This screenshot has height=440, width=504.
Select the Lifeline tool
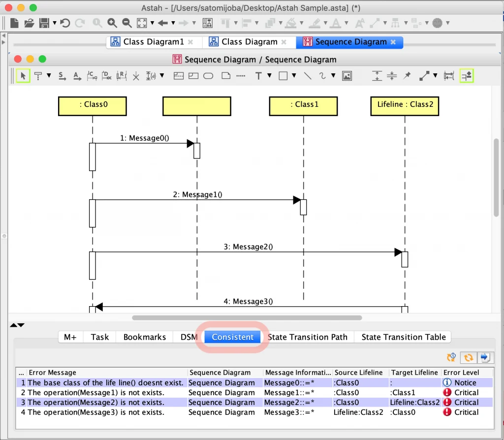pyautogui.click(x=38, y=76)
